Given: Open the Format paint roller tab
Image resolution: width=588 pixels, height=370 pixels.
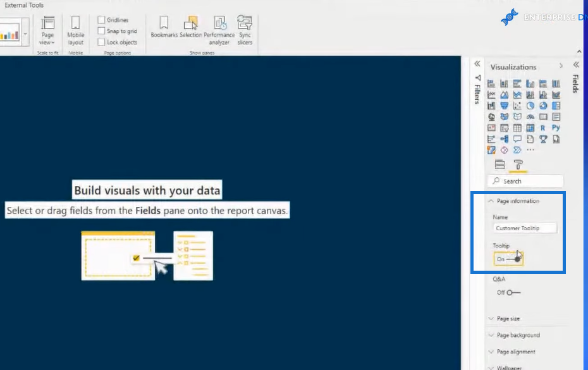Looking at the screenshot, I should [x=518, y=164].
